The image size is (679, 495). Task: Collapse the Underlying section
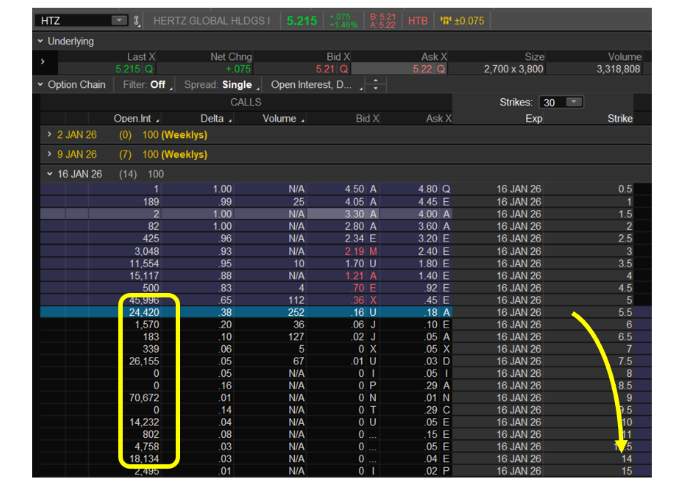pos(40,41)
